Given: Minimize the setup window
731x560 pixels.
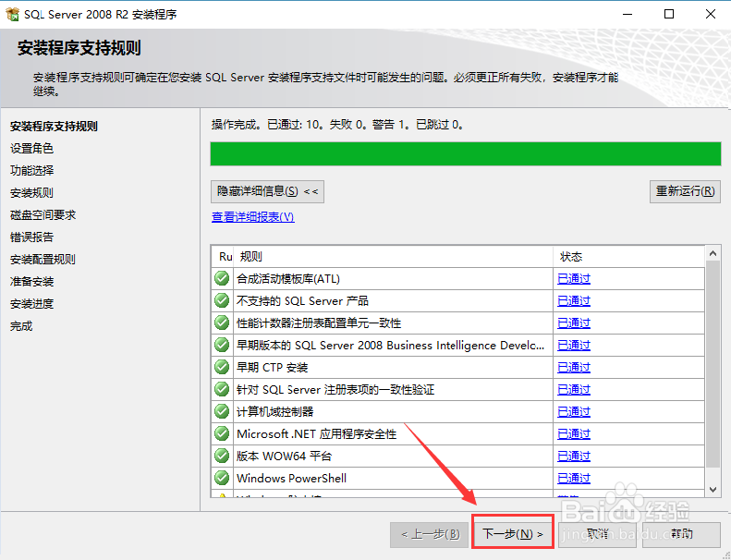Looking at the screenshot, I should click(627, 14).
